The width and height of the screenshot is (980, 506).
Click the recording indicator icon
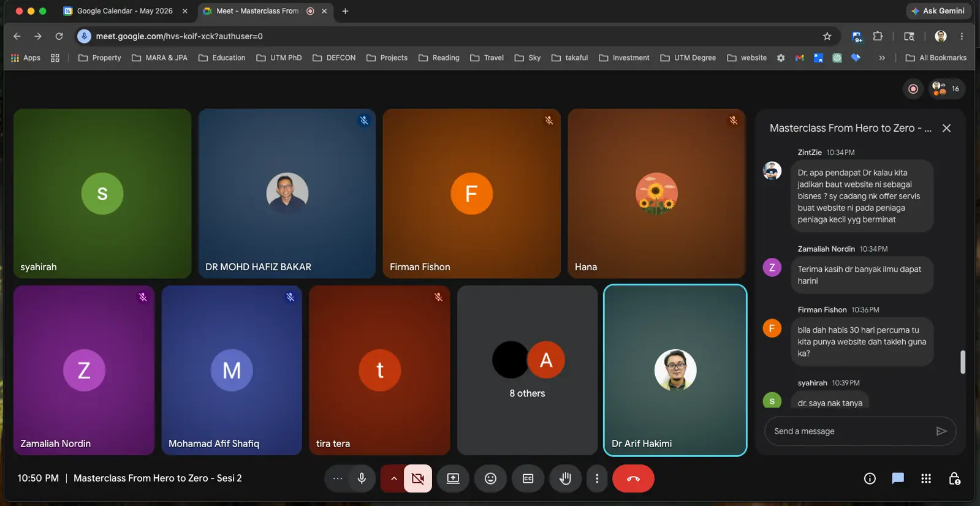tap(913, 89)
